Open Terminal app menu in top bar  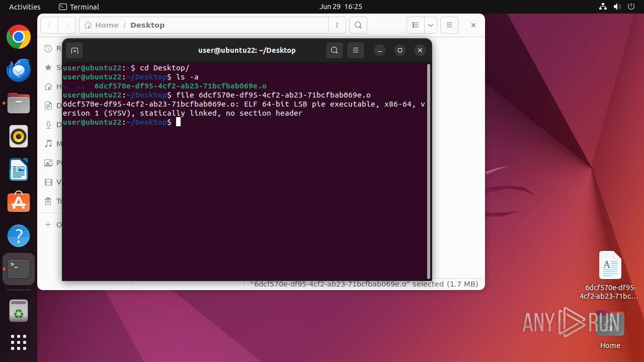(x=79, y=7)
